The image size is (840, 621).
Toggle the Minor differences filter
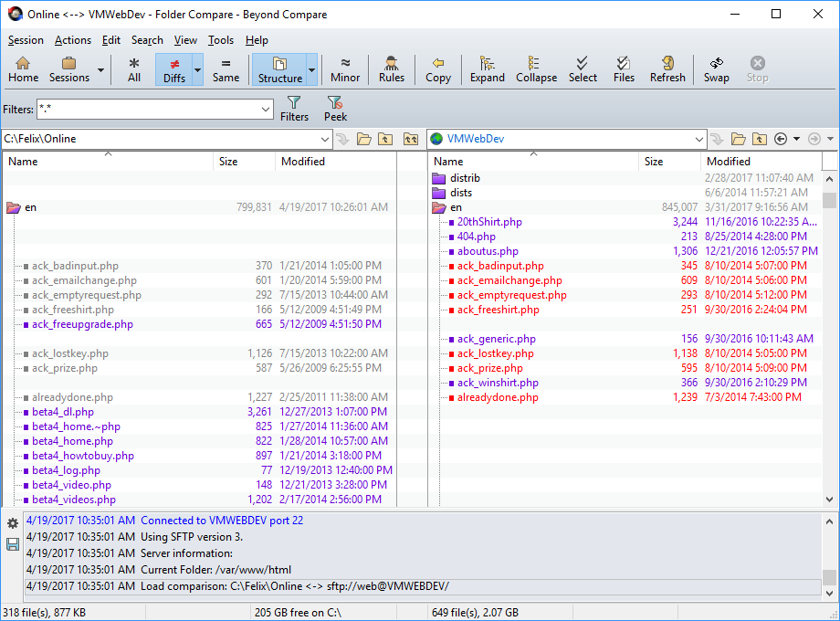(344, 68)
